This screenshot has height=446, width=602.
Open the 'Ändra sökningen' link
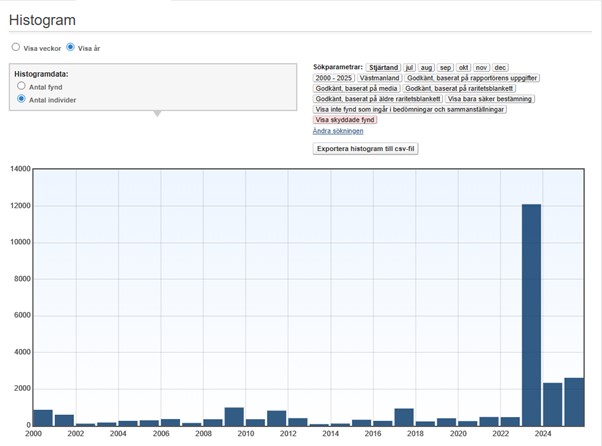[x=338, y=131]
